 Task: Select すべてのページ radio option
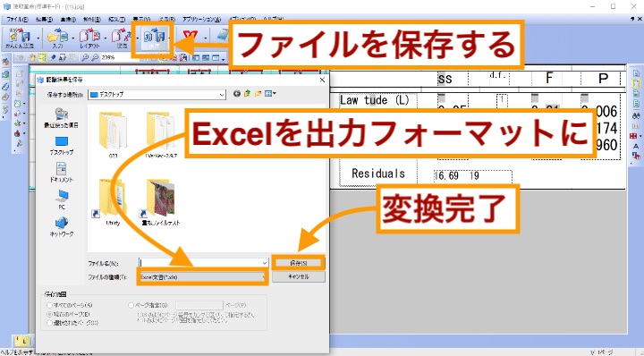pos(71,305)
